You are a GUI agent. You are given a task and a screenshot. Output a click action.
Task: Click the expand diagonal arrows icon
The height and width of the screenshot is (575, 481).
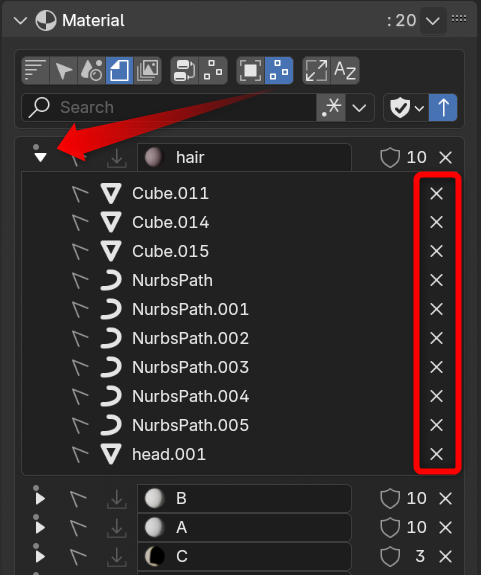[x=316, y=70]
